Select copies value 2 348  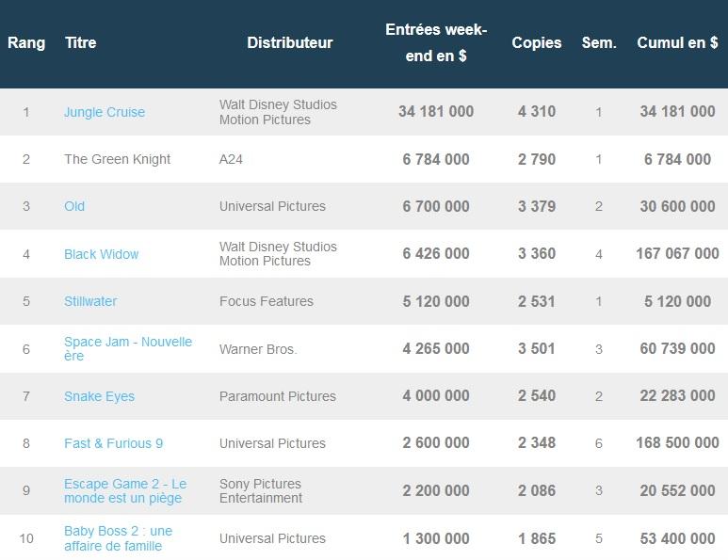coord(537,443)
